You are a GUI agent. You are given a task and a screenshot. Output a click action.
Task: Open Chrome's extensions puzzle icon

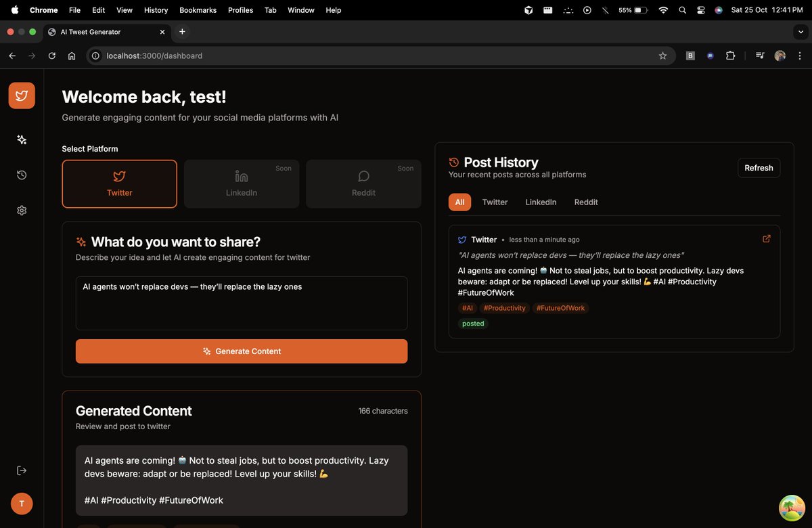pos(730,56)
